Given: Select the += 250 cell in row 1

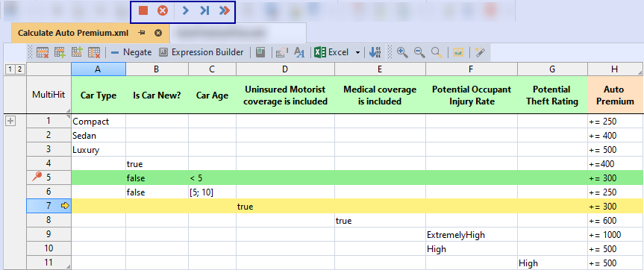Looking at the screenshot, I should (x=615, y=122).
